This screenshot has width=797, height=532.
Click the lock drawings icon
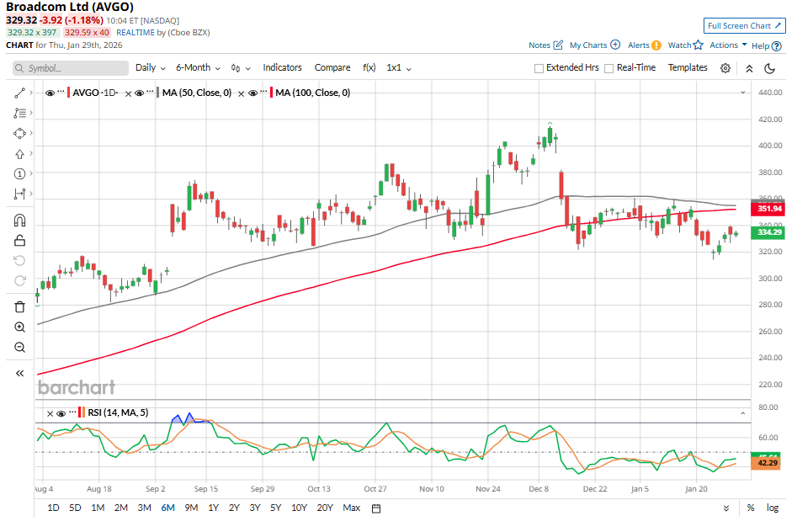(19, 241)
